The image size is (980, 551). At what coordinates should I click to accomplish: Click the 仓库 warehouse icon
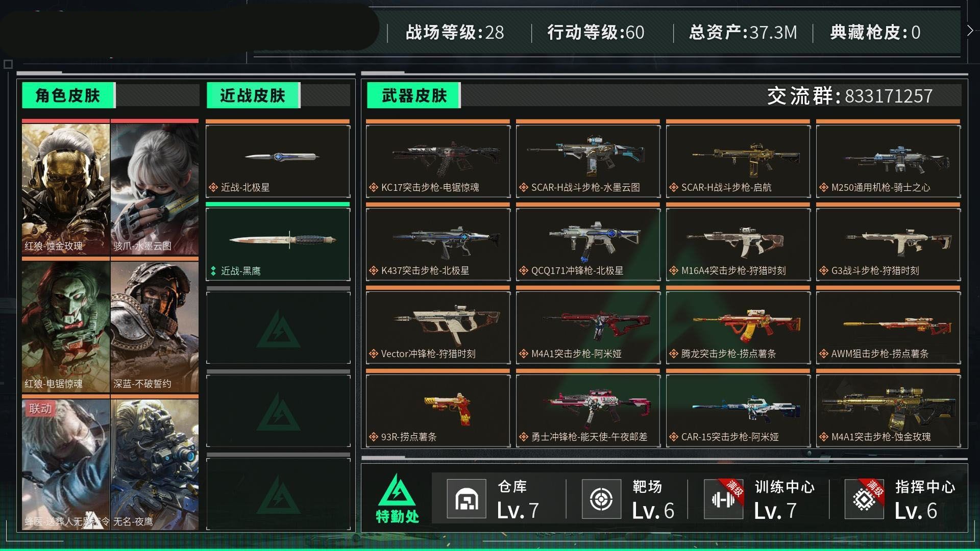pos(466,499)
